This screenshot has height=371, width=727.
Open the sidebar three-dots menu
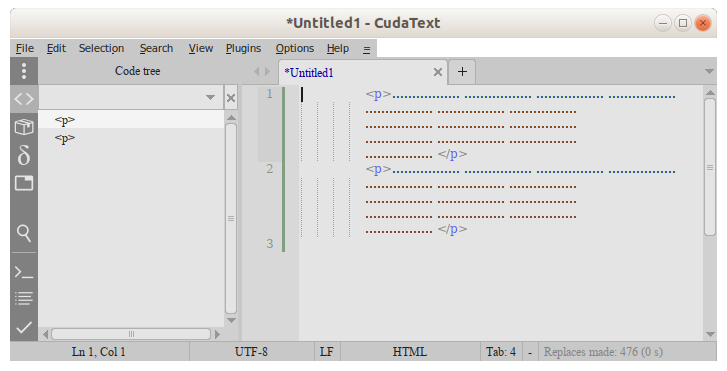(24, 71)
